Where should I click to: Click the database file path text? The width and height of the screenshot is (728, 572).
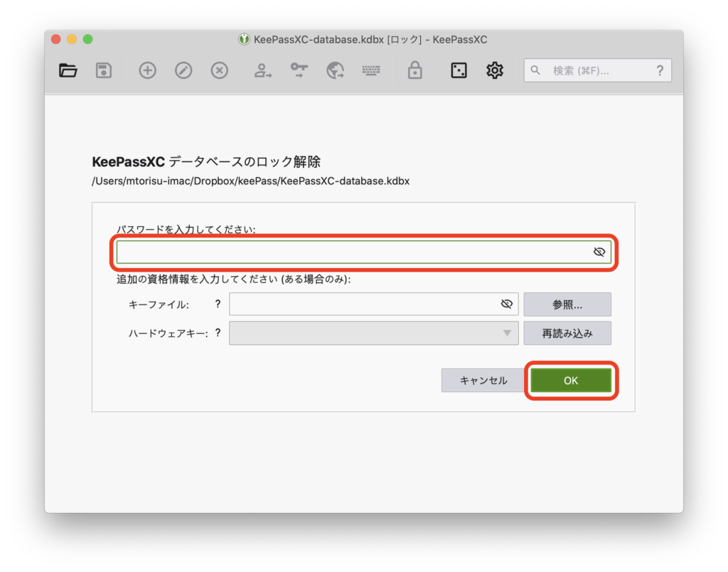pos(251,181)
